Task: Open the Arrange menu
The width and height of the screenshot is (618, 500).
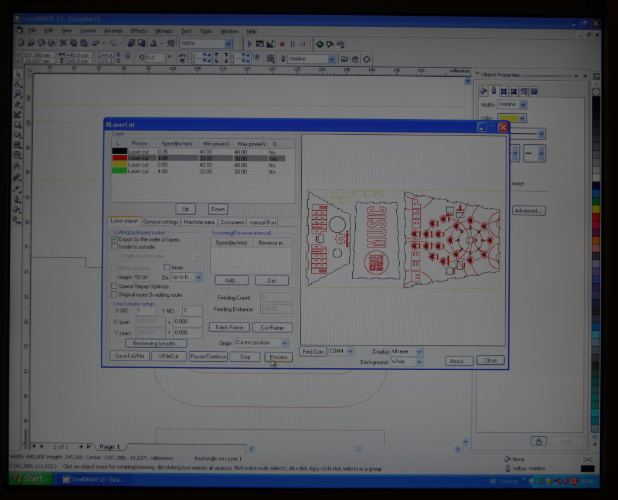Action: pyautogui.click(x=113, y=31)
